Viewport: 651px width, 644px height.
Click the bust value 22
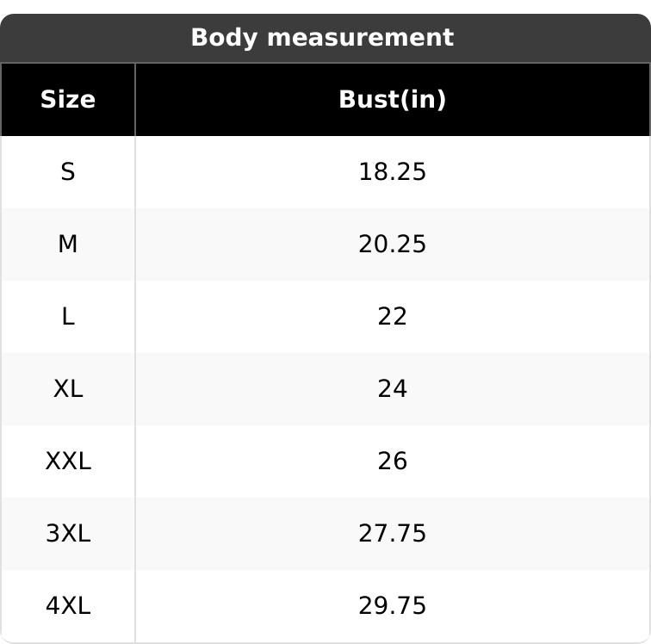(392, 317)
